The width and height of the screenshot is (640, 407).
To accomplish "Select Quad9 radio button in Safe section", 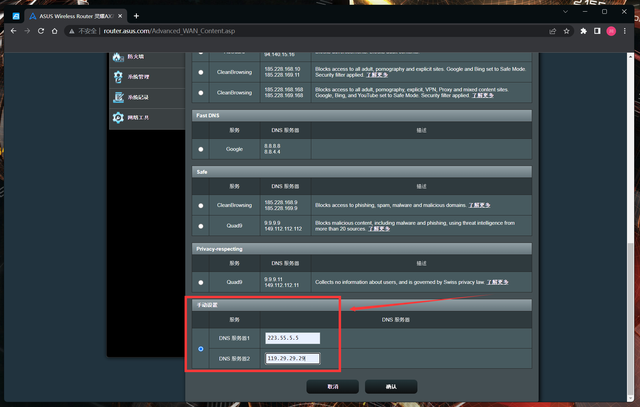I will coord(201,226).
